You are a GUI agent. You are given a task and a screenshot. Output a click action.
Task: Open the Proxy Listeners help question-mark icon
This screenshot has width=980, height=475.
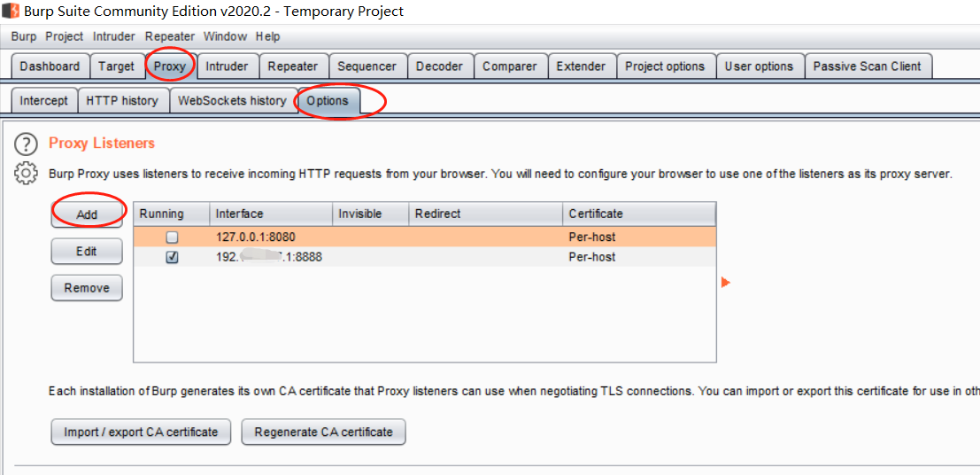click(26, 144)
